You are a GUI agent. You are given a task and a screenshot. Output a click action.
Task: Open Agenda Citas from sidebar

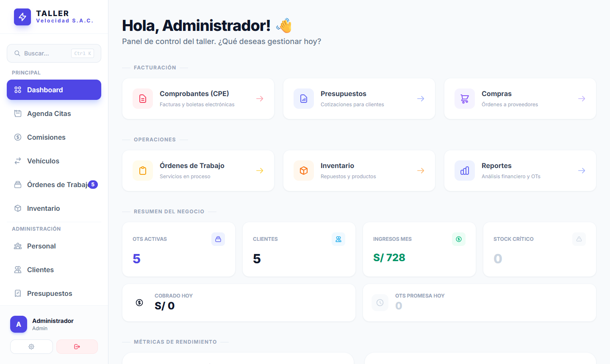54,113
